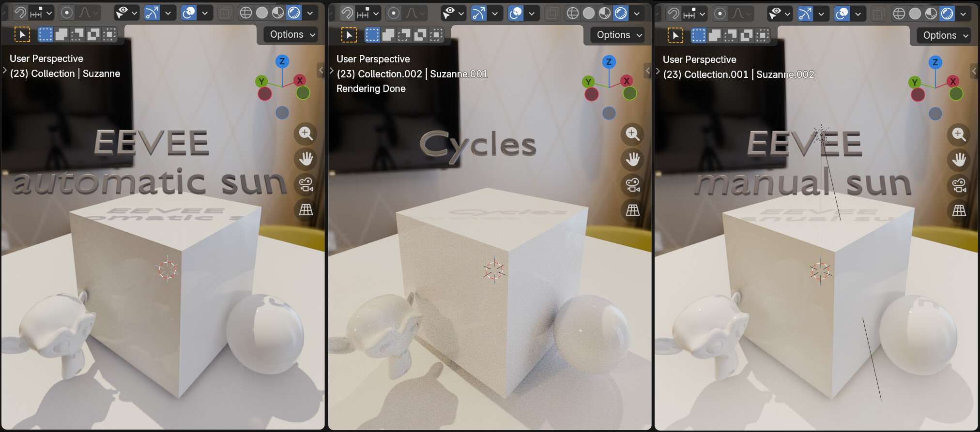This screenshot has height=432, width=980.
Task: Open selectability and visibility dropdown in Cycles viewport
Action: [x=454, y=13]
